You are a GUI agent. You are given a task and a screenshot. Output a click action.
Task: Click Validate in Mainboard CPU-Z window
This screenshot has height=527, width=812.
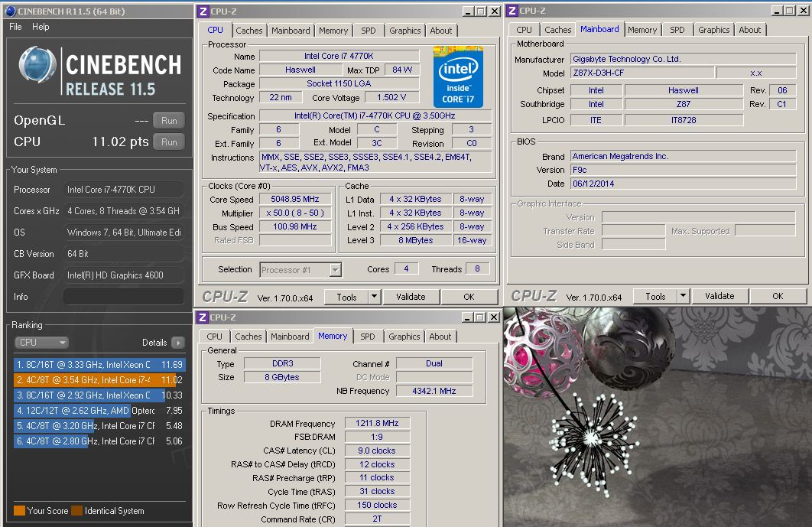click(x=719, y=297)
